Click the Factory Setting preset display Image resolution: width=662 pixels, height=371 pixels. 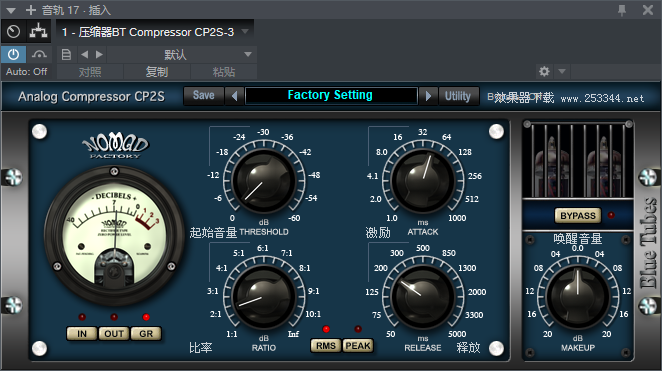pyautogui.click(x=331, y=95)
